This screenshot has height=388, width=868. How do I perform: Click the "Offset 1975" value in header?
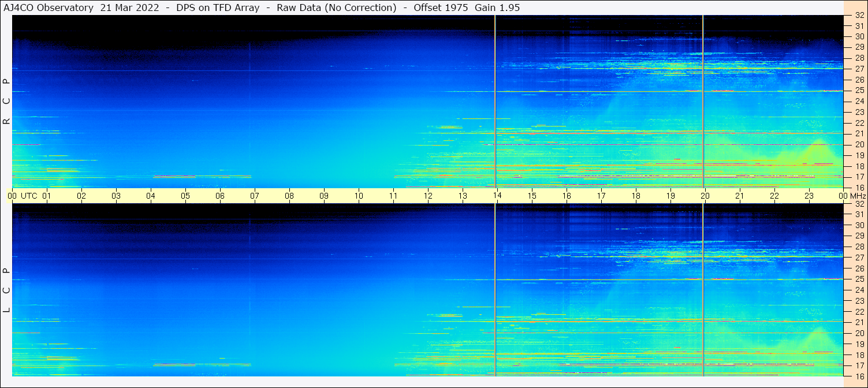441,8
